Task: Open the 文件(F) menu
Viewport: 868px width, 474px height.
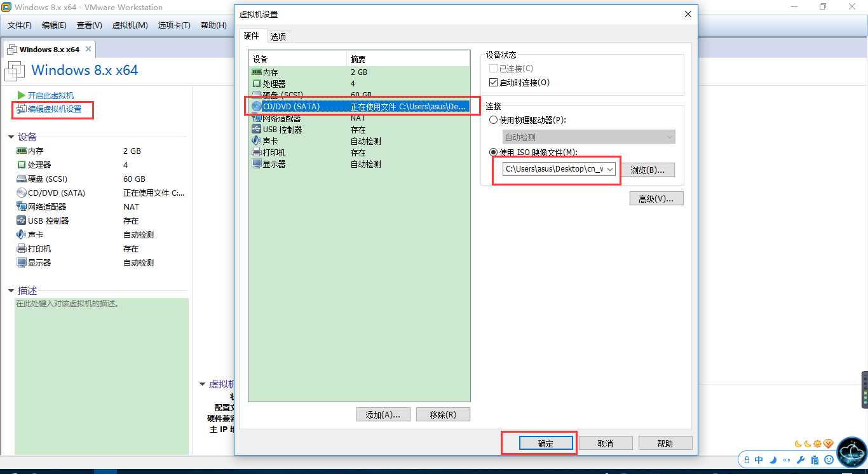Action: tap(20, 25)
